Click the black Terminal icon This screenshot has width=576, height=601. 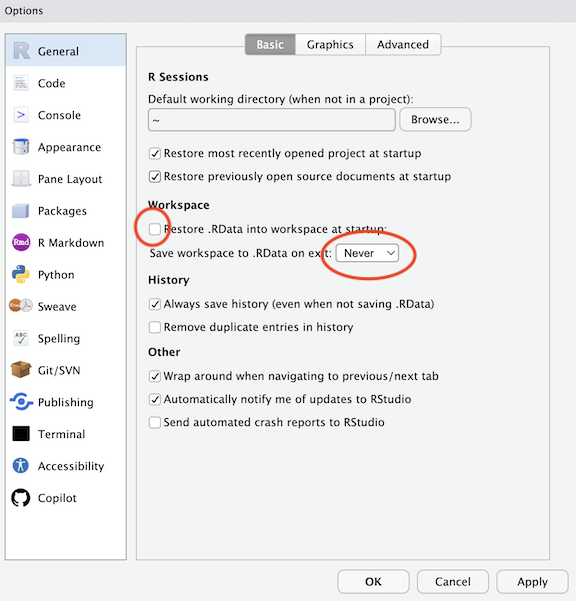[x=21, y=434]
